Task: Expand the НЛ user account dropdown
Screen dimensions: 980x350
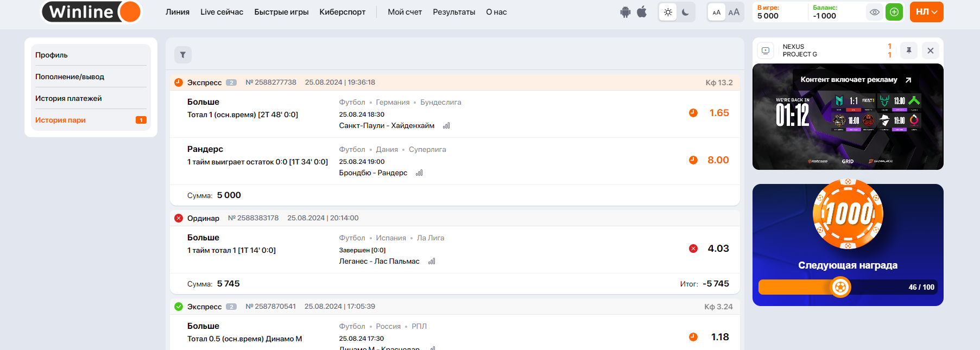Action: pos(926,12)
